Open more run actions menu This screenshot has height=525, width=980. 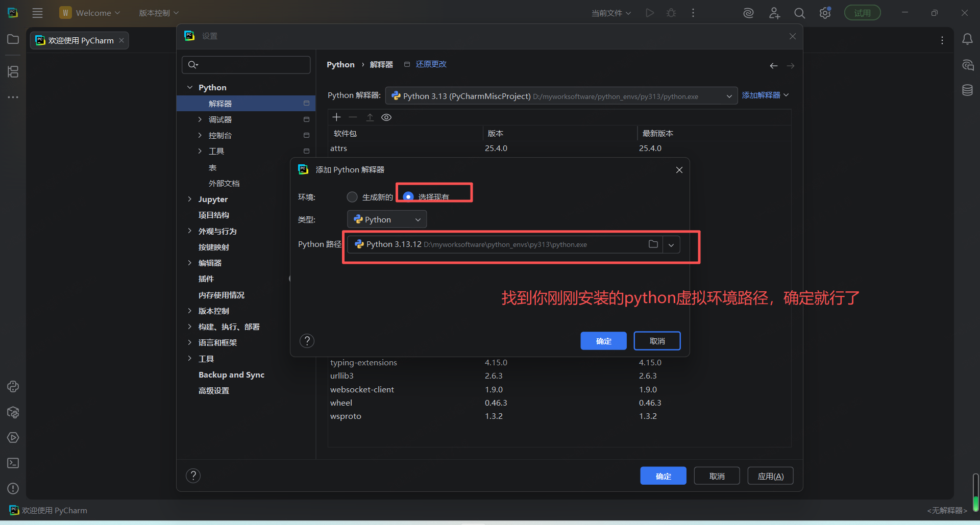693,13
